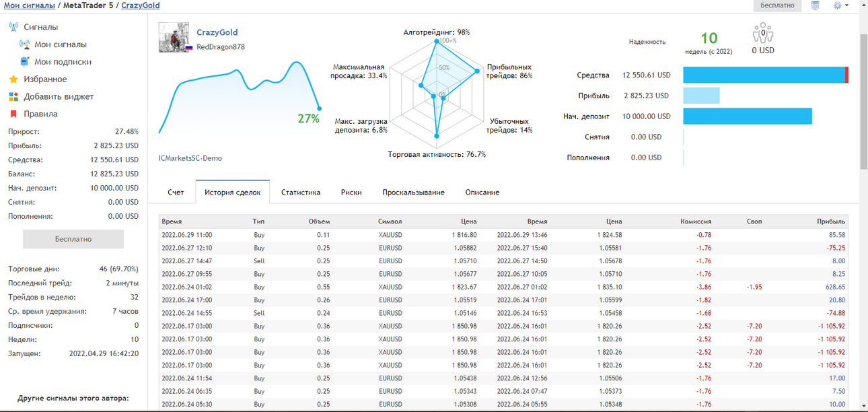The image size is (868, 412).
Task: Click the Добавить виджет icon
Action: click(x=13, y=97)
